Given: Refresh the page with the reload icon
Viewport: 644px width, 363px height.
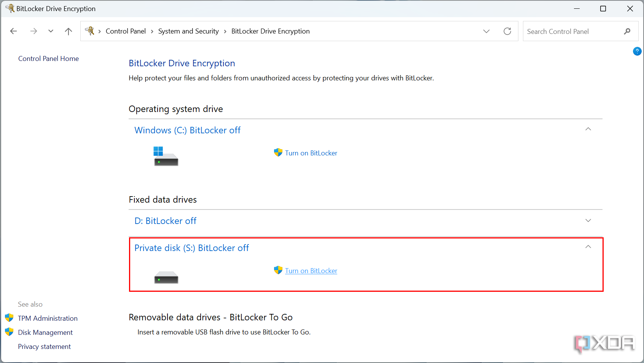Looking at the screenshot, I should click(x=507, y=31).
